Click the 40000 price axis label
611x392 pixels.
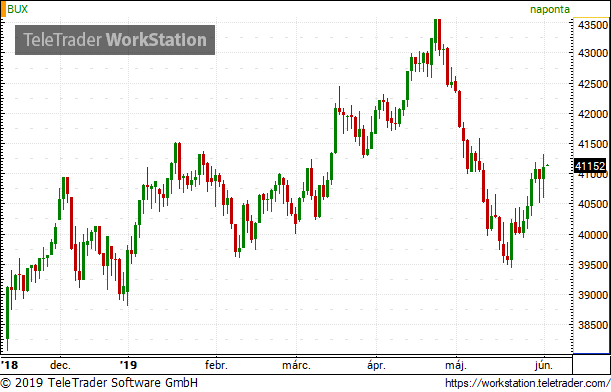coord(593,235)
